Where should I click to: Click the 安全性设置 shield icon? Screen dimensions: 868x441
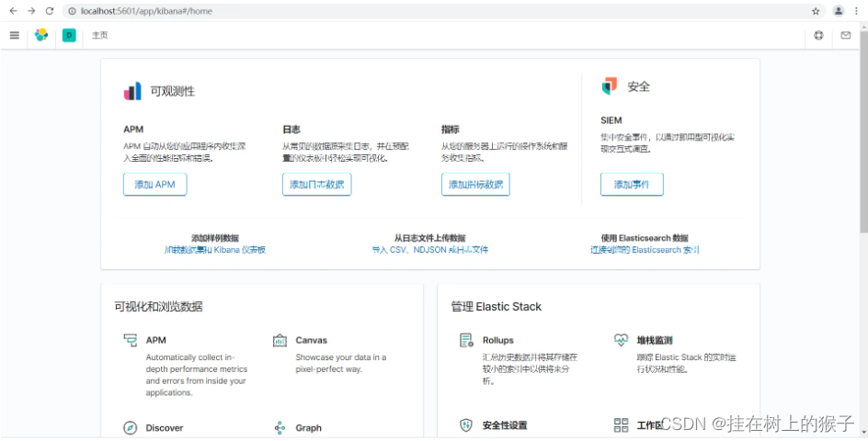466,425
